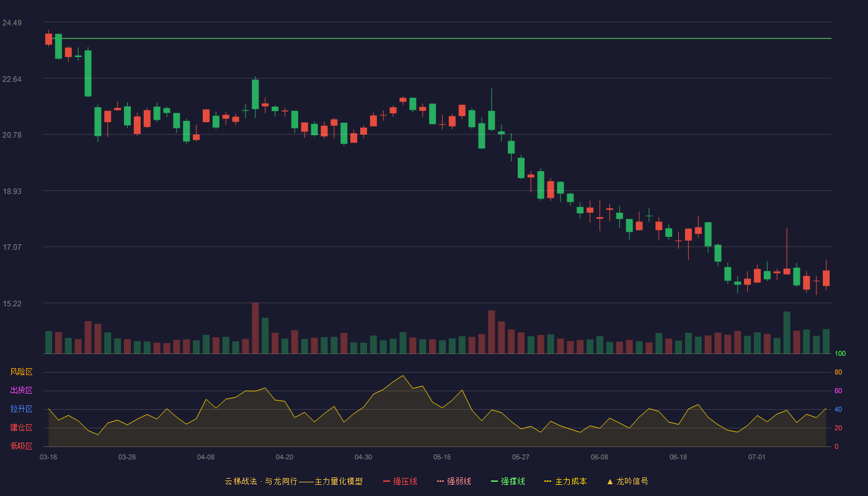Click the 24.49 price axis label
868x496 pixels.
pyautogui.click(x=12, y=23)
